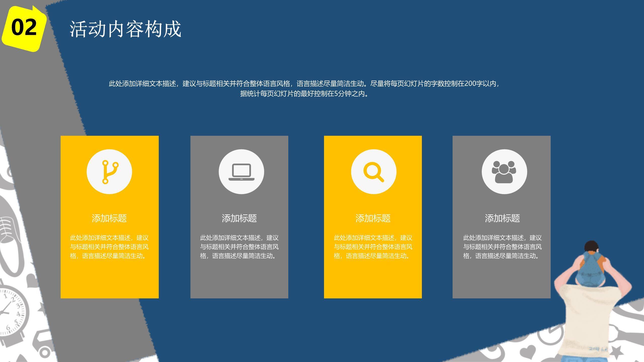Image resolution: width=644 pixels, height=362 pixels.
Task: Click 添加标题 heading in third yellow card
Action: (373, 218)
